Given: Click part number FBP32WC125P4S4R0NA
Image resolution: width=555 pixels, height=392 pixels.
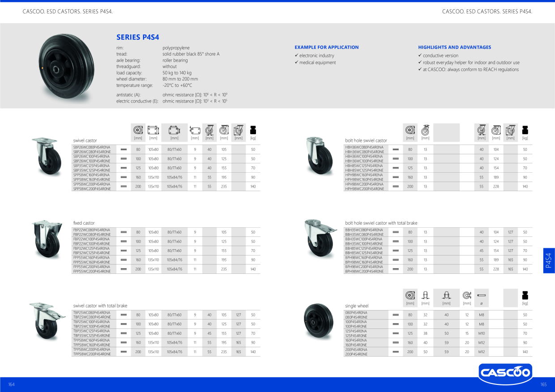Looking at the screenshot, I should click(x=91, y=248).
